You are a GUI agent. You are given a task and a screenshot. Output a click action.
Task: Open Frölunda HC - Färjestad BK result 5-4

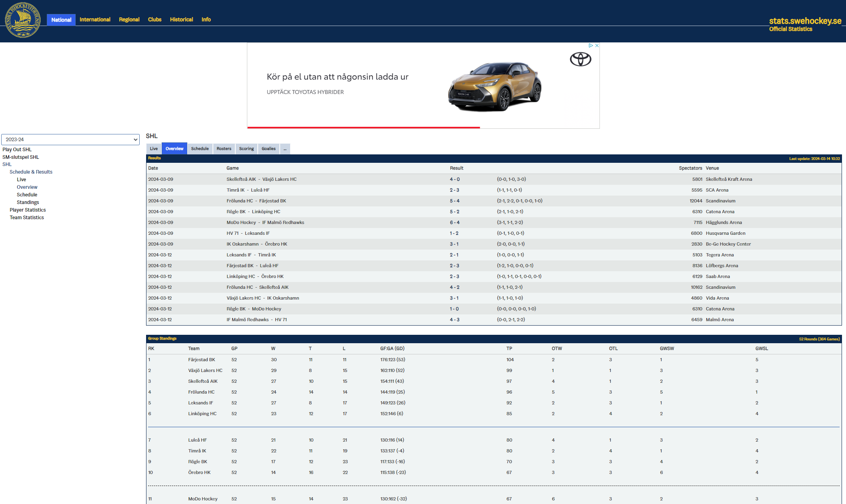(x=455, y=201)
